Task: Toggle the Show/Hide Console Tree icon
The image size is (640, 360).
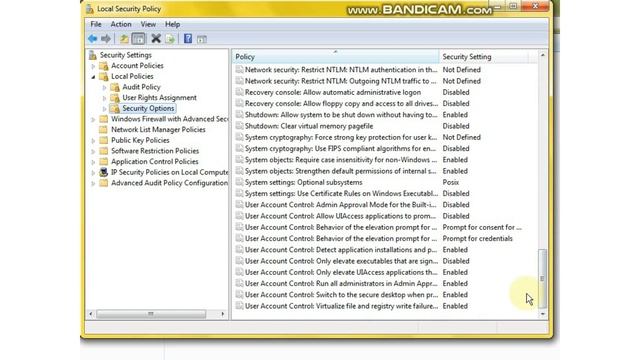Action: point(138,39)
